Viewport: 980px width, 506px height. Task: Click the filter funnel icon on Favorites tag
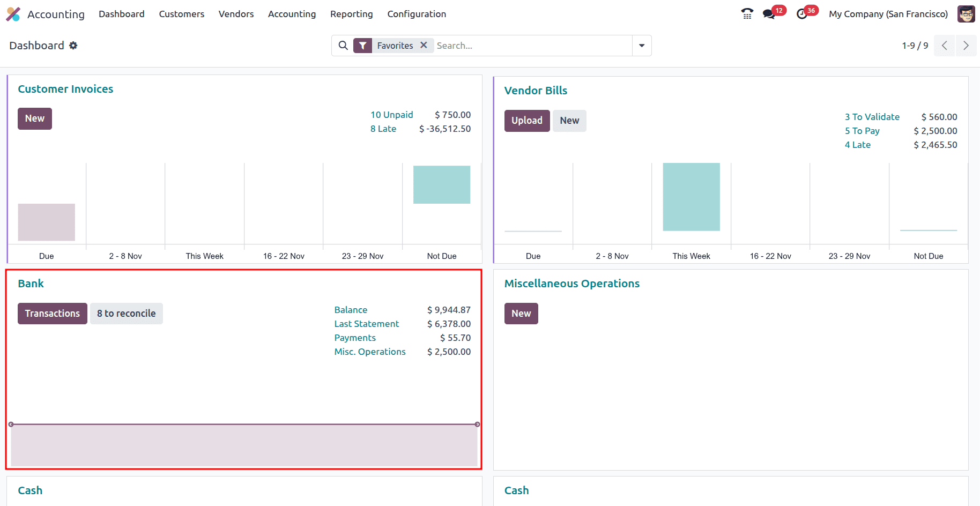(363, 46)
